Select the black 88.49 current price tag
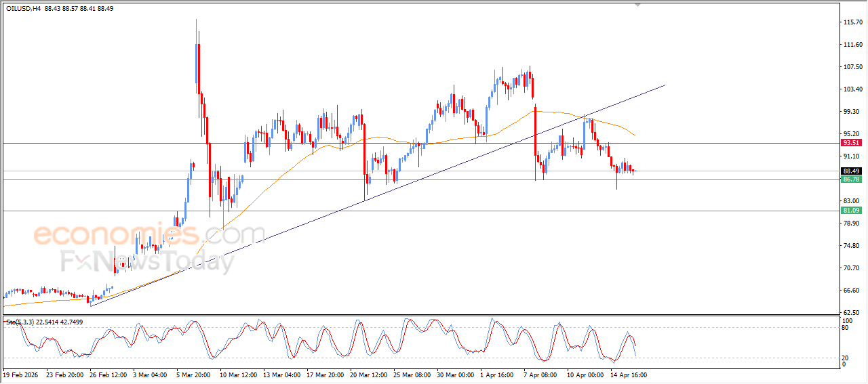This screenshot has width=868, height=384. pos(851,171)
